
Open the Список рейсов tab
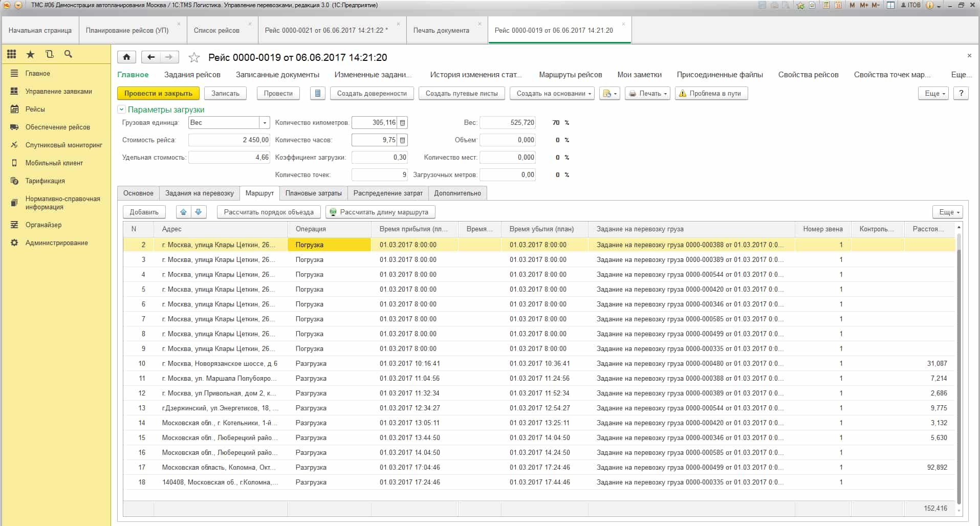(216, 30)
